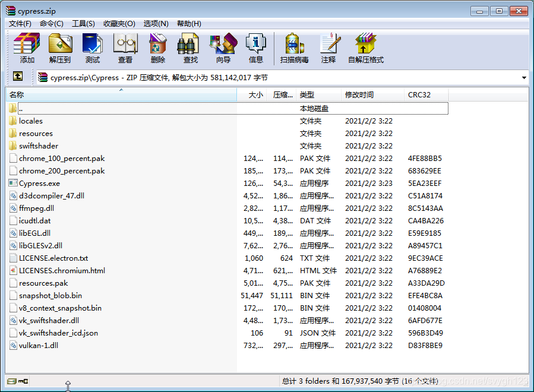534x392 pixels.
Task: Click the ffmpeg.dll file icon
Action: coord(13,208)
